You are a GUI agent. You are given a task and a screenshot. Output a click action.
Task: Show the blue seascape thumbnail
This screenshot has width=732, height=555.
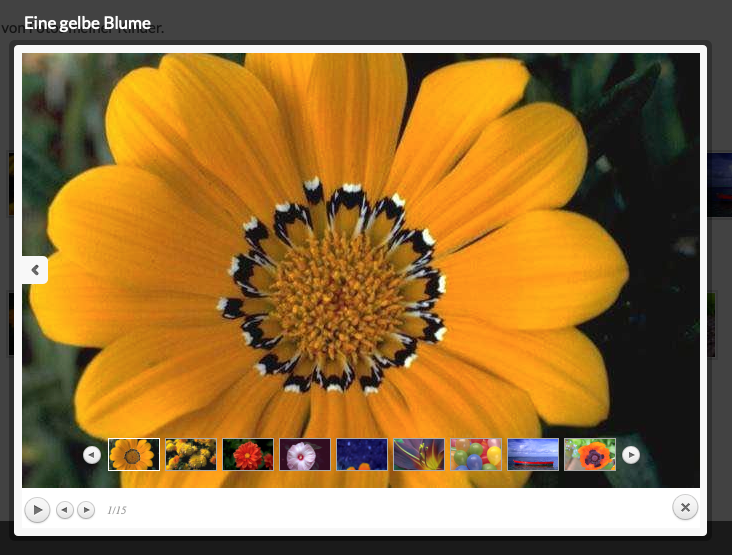click(x=533, y=455)
